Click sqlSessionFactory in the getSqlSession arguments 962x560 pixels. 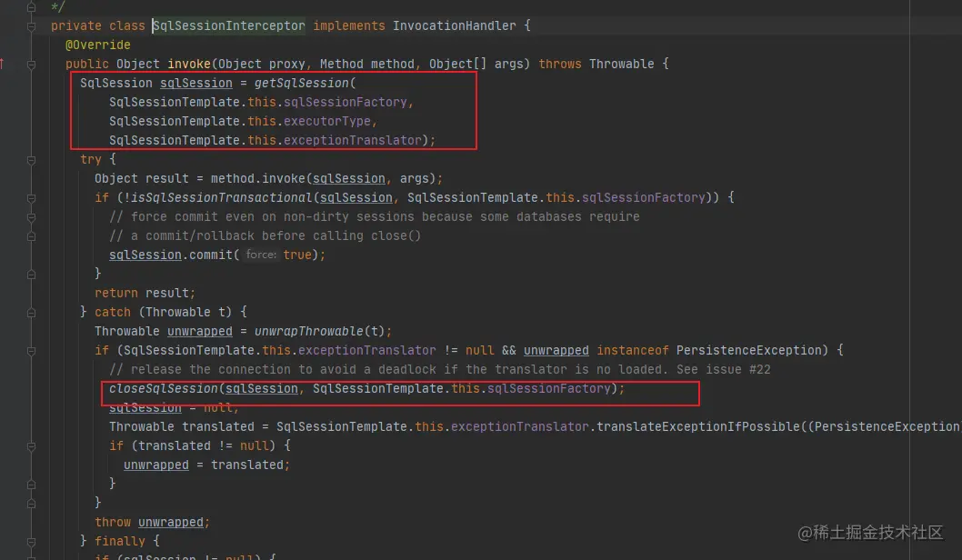click(345, 102)
